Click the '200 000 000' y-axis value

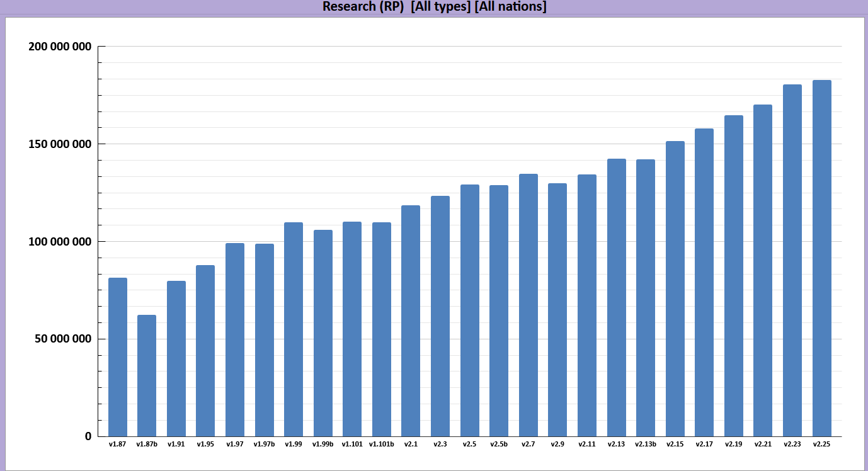point(60,47)
